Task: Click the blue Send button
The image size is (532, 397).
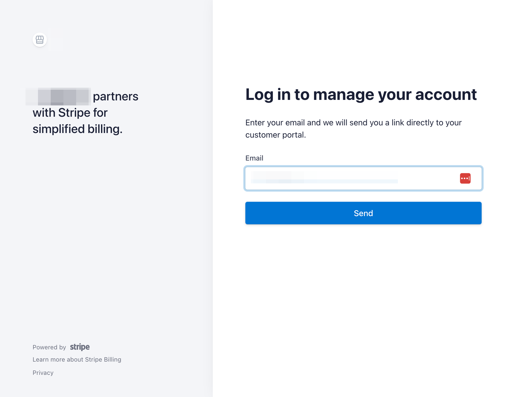Action: click(x=363, y=213)
